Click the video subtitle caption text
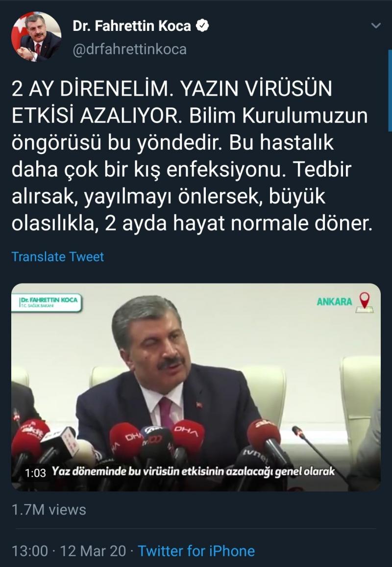 pos(193,471)
